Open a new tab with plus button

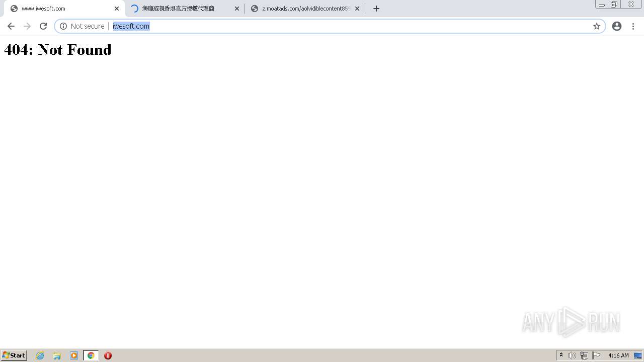(x=376, y=9)
